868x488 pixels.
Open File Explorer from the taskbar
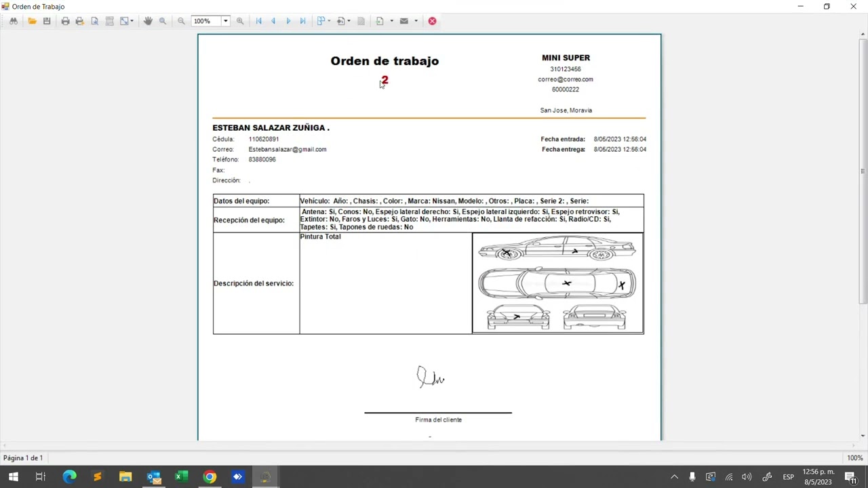pos(125,476)
